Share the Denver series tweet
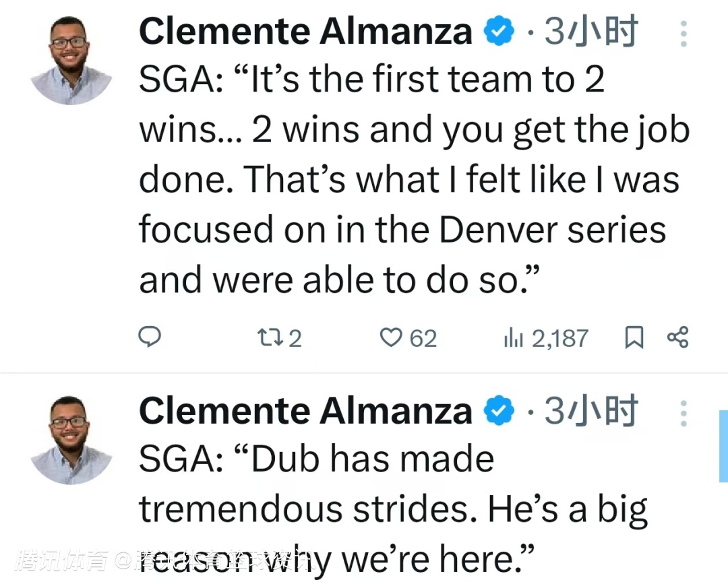The width and height of the screenshot is (728, 584). 677,337
